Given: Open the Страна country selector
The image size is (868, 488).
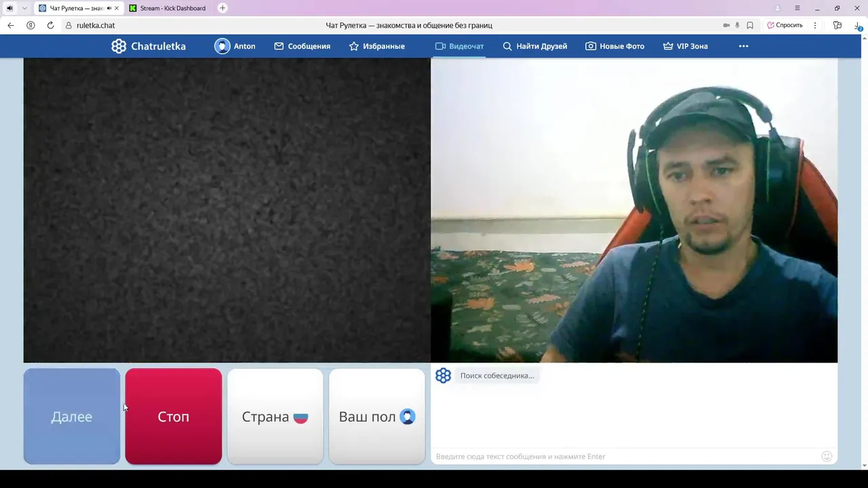Looking at the screenshot, I should [275, 417].
